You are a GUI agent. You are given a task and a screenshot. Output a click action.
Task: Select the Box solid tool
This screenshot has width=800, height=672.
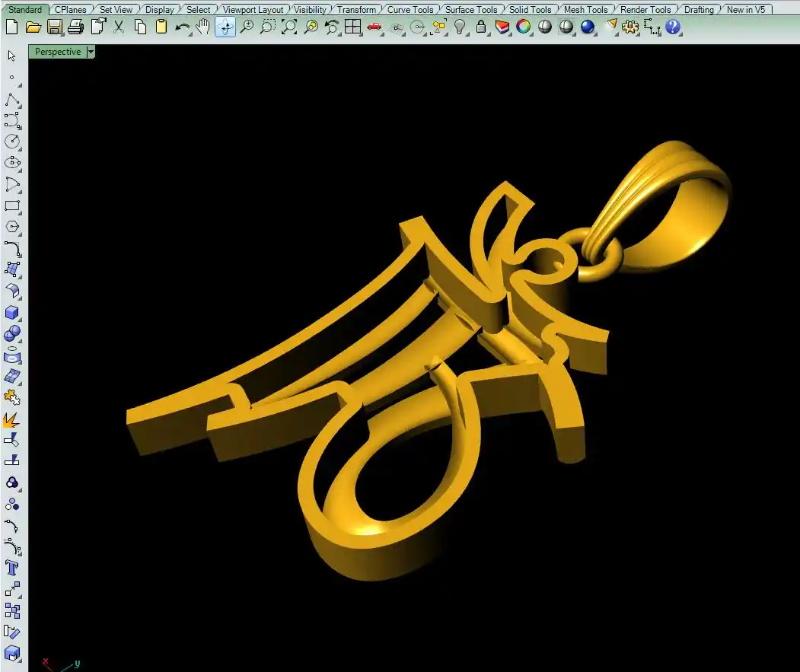pos(12,313)
